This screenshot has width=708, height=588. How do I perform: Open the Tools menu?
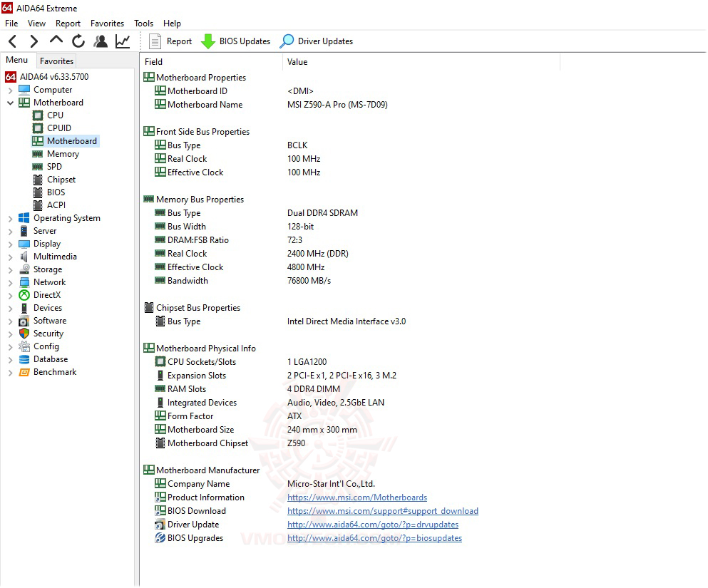click(143, 24)
